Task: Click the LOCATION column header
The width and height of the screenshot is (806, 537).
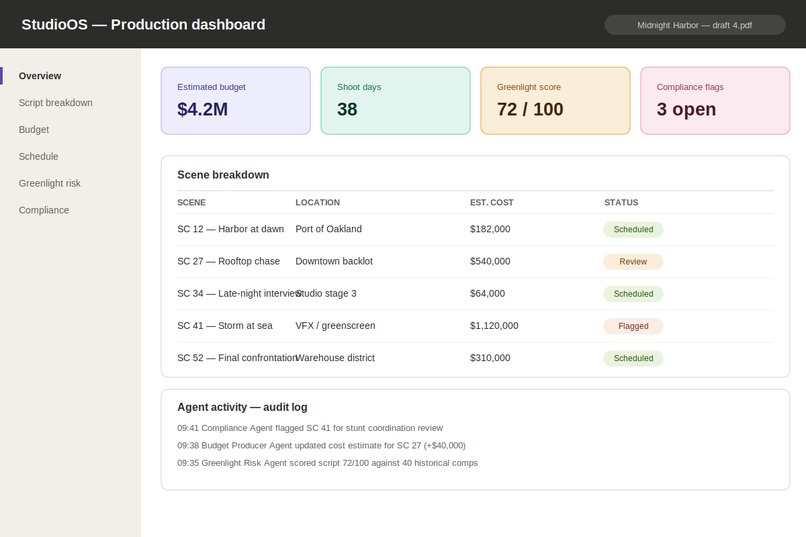Action: (317, 202)
